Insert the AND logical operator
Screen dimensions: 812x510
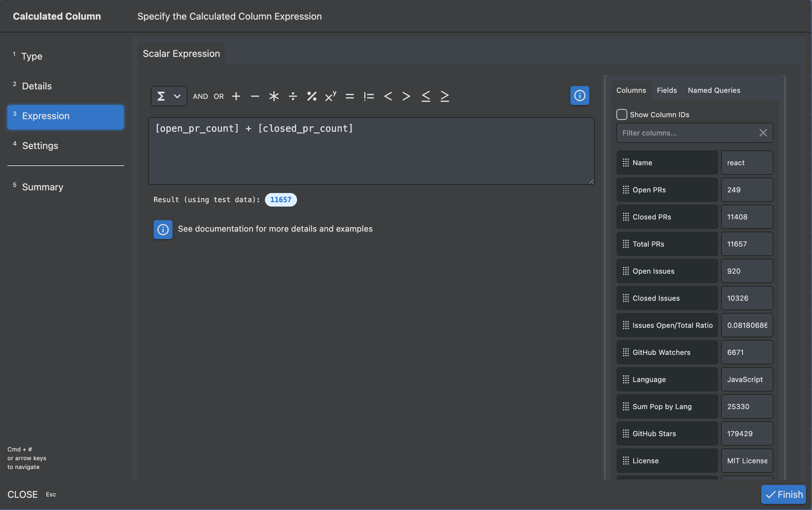click(x=200, y=97)
